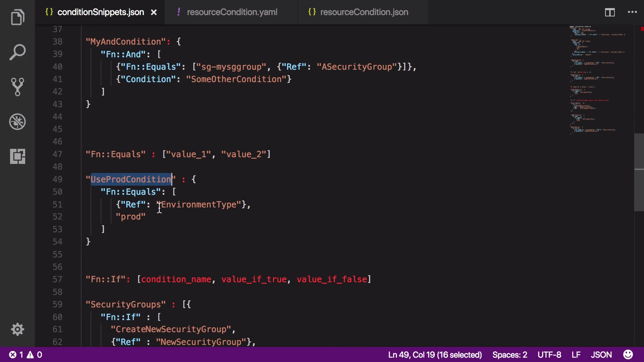Close the conditionSnippets.json tab
Viewport: 644px width, 362px height.
[x=154, y=12]
